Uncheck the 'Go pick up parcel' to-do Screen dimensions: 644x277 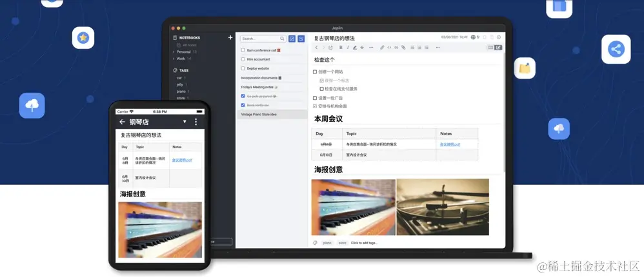pos(243,96)
